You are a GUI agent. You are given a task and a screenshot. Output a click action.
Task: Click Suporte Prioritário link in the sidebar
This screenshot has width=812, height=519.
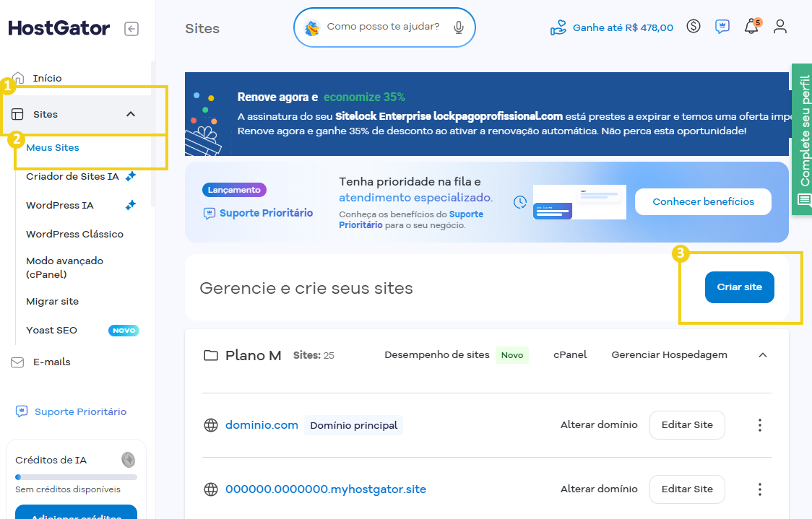click(80, 412)
